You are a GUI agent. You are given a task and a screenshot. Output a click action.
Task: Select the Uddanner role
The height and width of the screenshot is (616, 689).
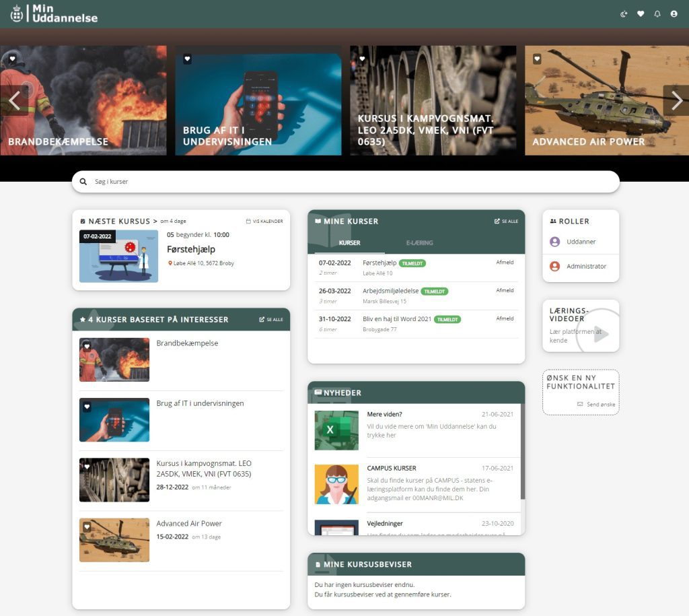point(581,242)
